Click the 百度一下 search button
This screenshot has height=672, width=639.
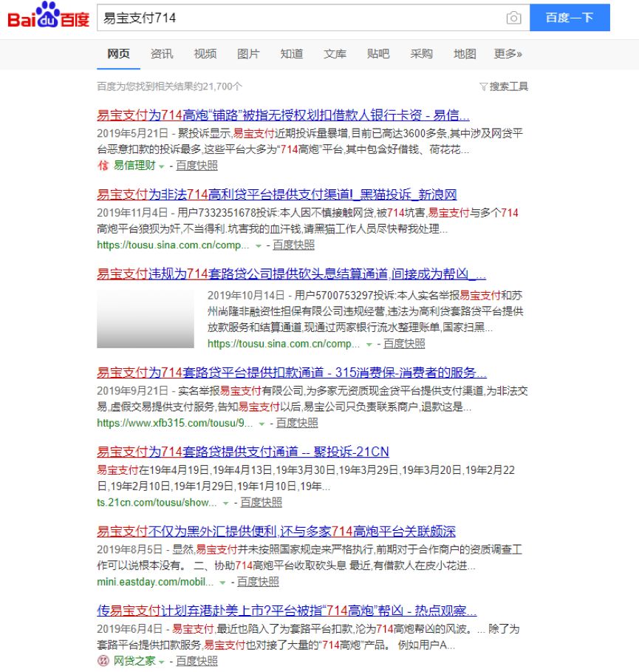click(x=570, y=18)
